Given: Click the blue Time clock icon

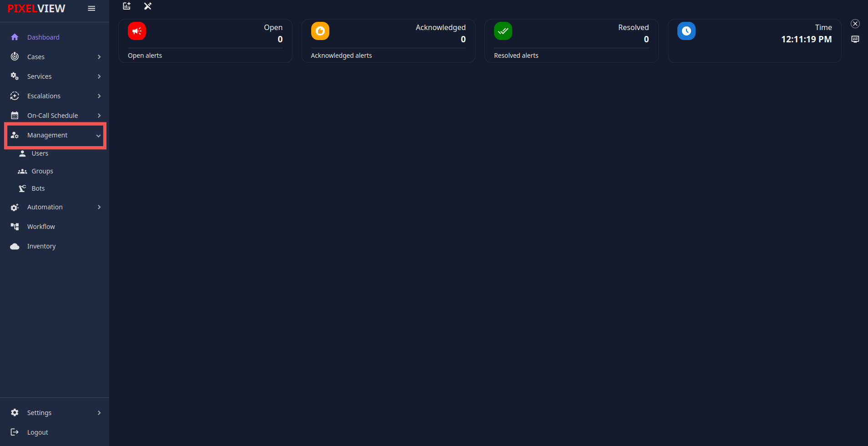Looking at the screenshot, I should point(686,31).
